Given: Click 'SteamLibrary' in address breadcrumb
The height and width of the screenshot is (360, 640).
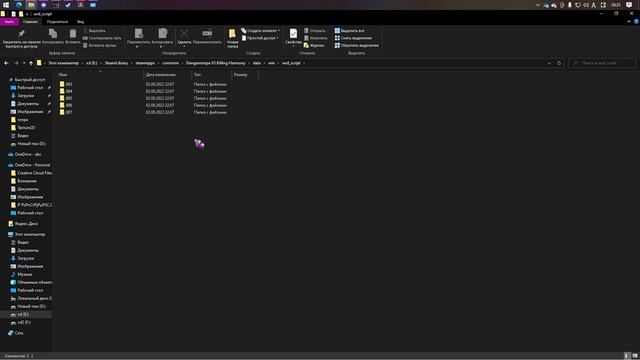Looking at the screenshot, I should (x=116, y=63).
